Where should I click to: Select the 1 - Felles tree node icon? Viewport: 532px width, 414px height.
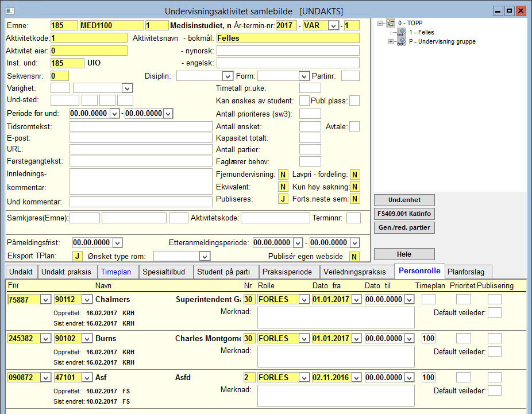coord(402,32)
